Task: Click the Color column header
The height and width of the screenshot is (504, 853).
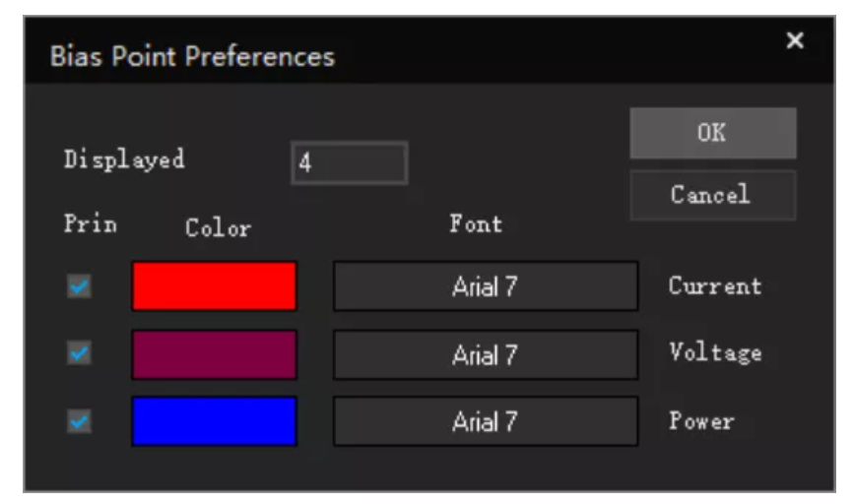Action: (x=218, y=228)
